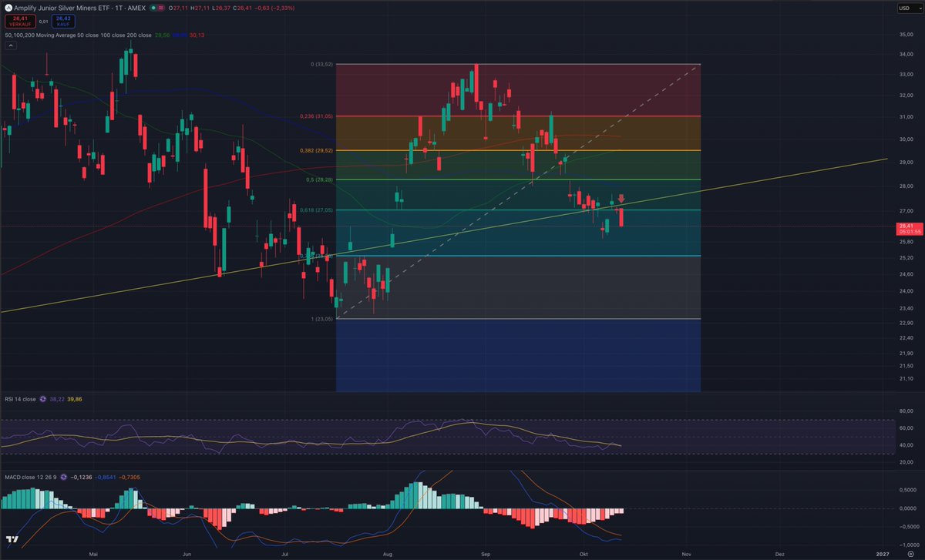
Task: Click the 32,00 price axis label
Action: coord(905,96)
